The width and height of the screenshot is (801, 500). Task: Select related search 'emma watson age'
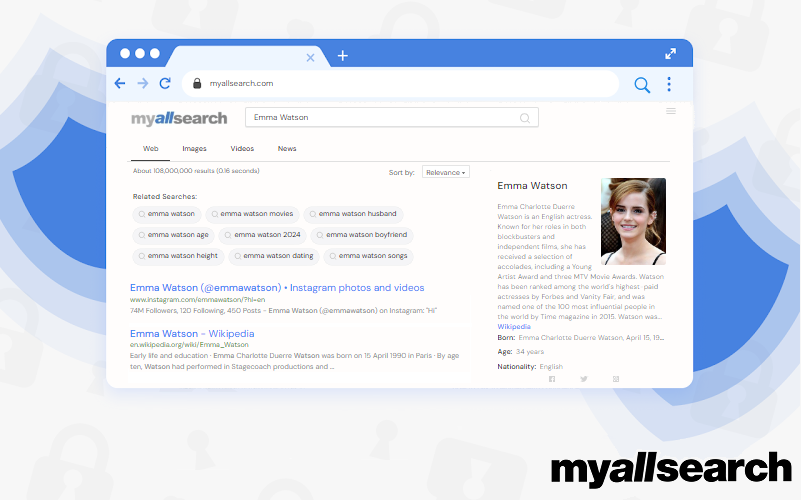click(x=174, y=235)
